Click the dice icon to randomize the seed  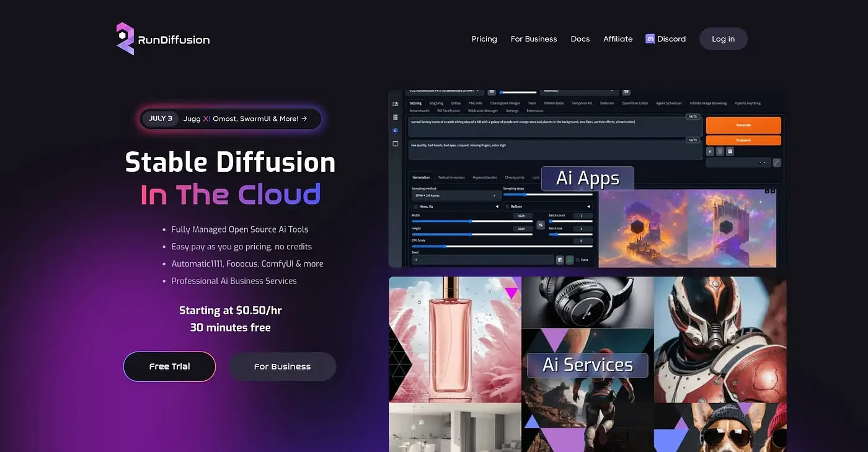point(559,260)
